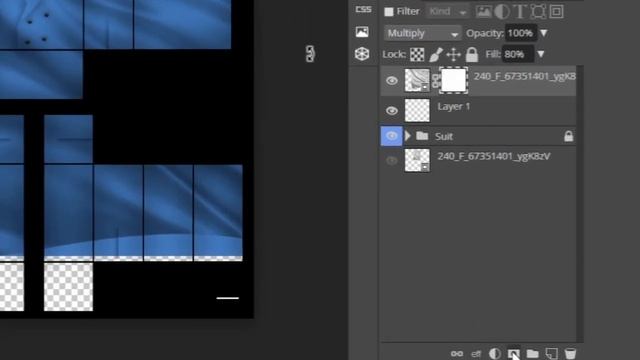
Task: Hide top 240_F_67351401 layer with mask
Action: (392, 81)
